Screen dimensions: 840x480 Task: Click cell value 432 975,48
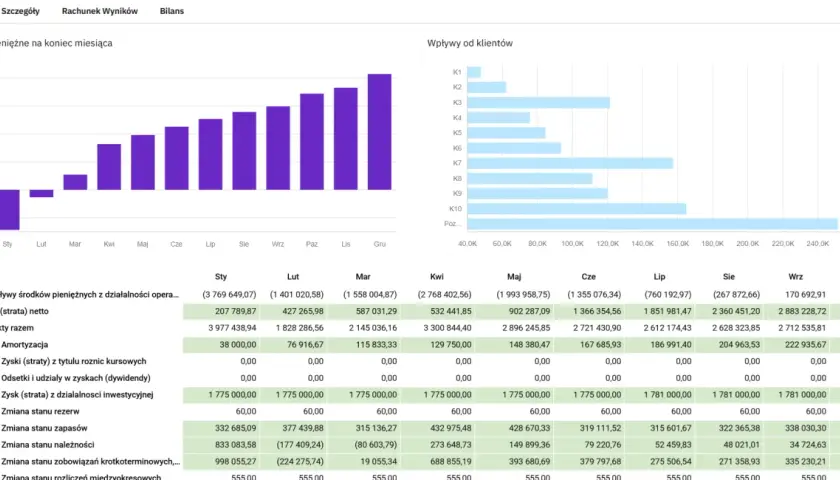(x=451, y=428)
